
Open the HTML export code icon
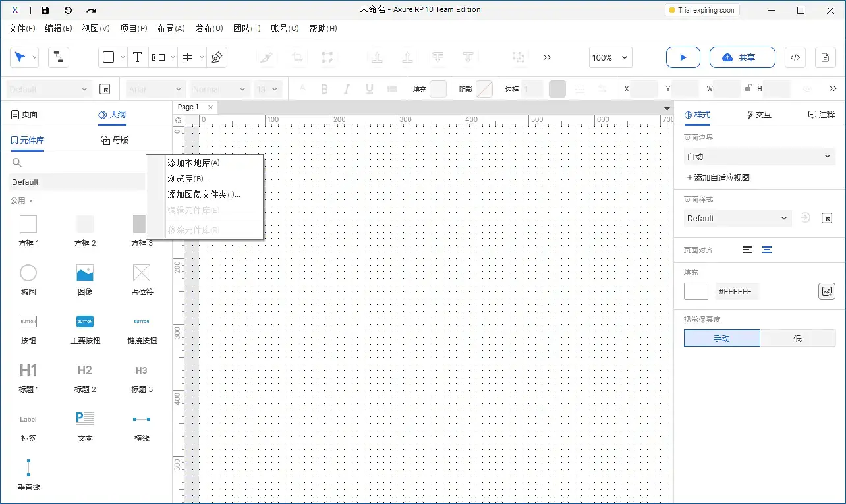(795, 57)
